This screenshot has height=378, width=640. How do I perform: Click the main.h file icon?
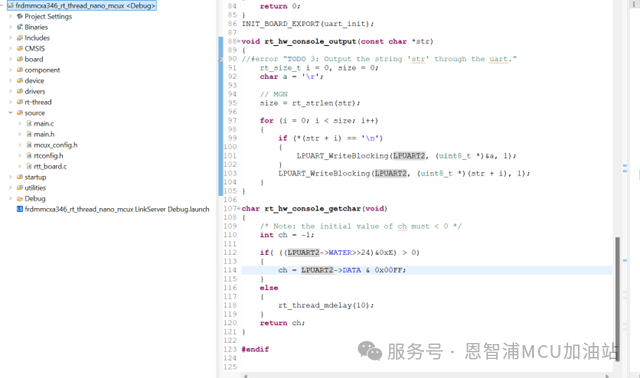[29, 134]
